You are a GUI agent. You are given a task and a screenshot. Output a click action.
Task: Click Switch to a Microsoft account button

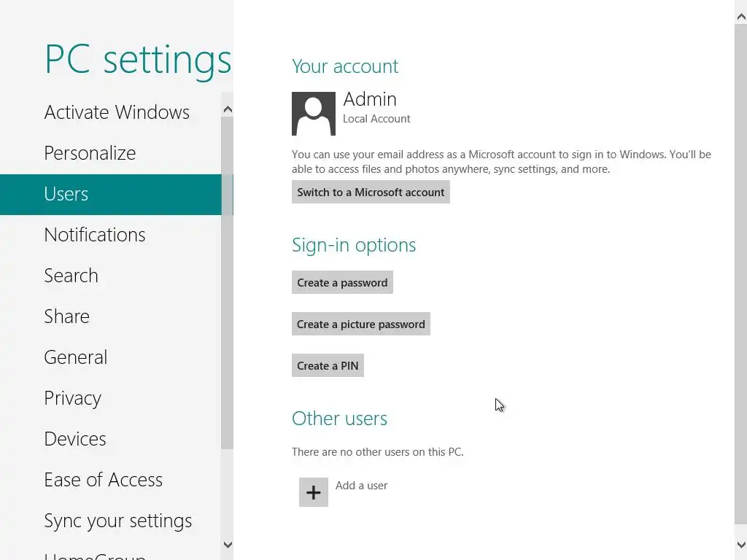[x=371, y=192]
